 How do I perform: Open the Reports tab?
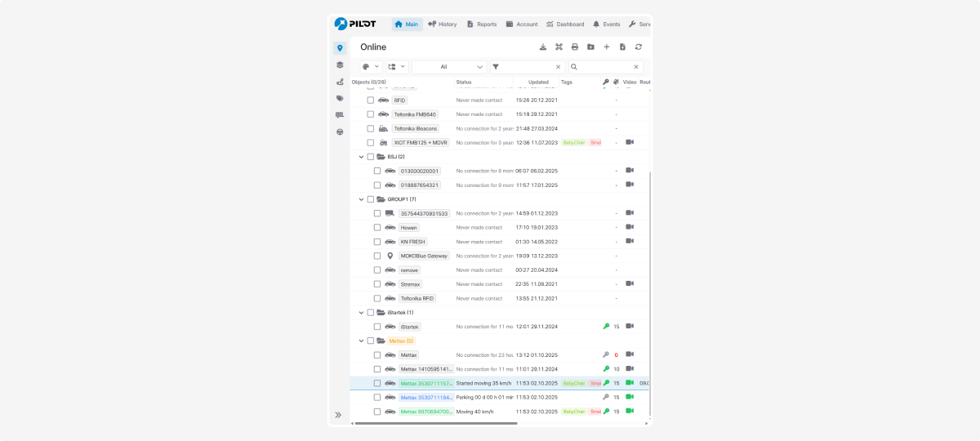pyautogui.click(x=482, y=24)
